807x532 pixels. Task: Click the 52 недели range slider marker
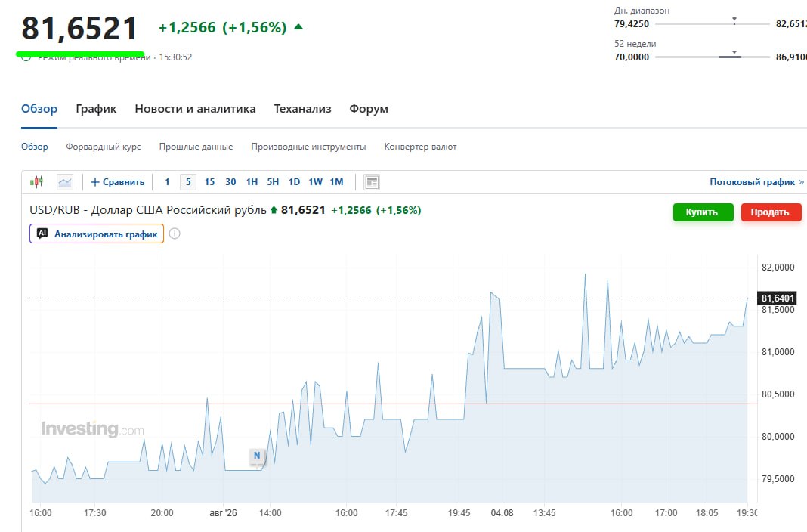[734, 52]
